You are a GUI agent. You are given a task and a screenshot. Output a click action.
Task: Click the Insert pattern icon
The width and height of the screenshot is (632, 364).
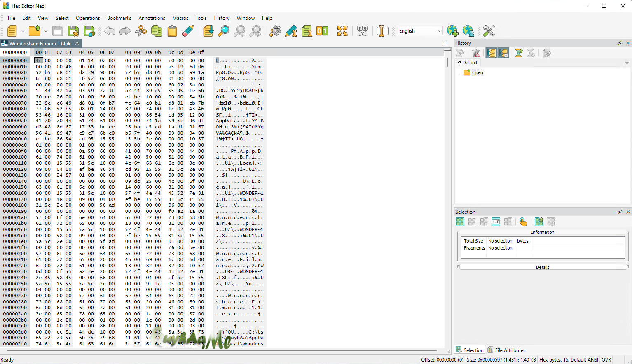307,31
